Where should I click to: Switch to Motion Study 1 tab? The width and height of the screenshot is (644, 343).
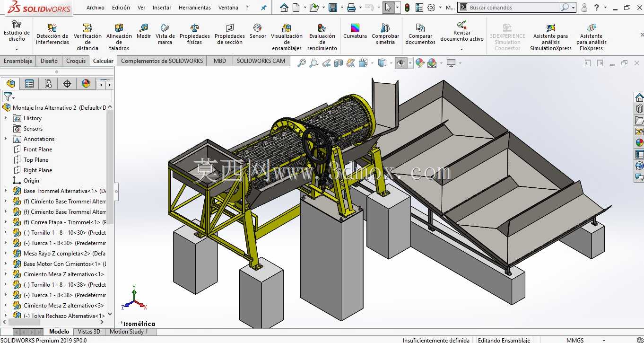click(x=129, y=332)
